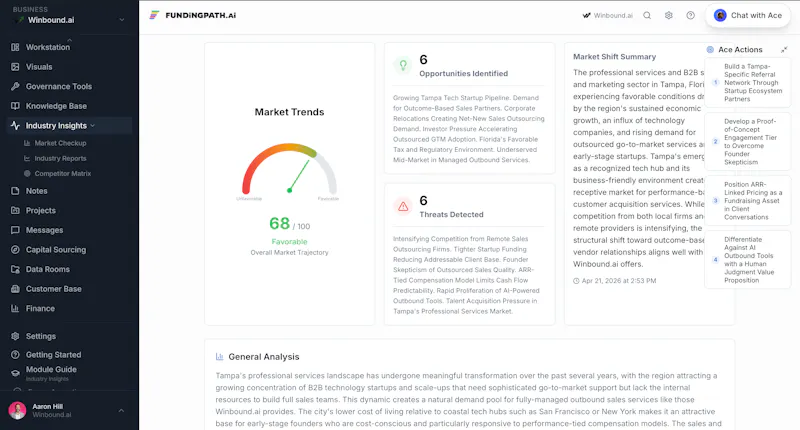Viewport: 800px width, 430px height.
Task: Click the FundingPath.ai logo icon
Action: coord(154,15)
